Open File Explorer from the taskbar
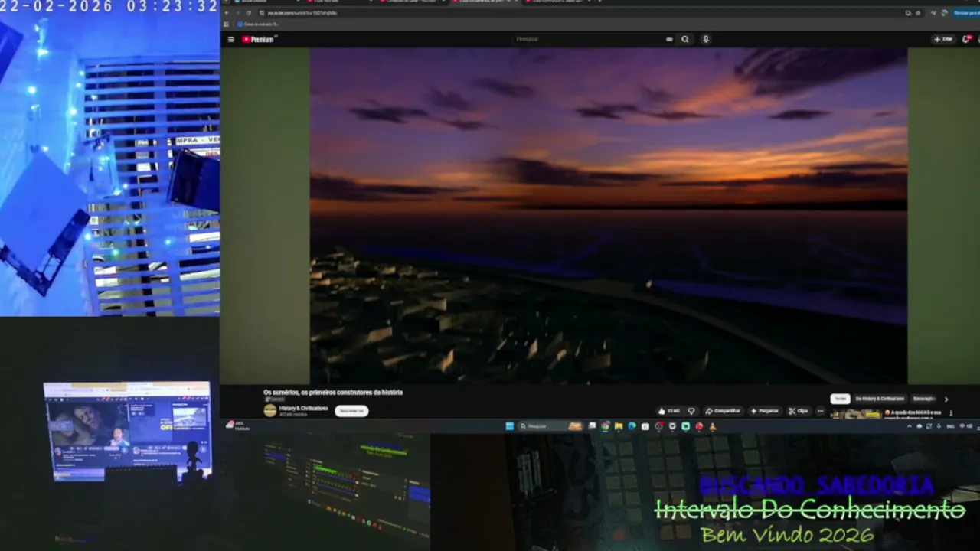Viewport: 980px width, 551px height. click(618, 426)
